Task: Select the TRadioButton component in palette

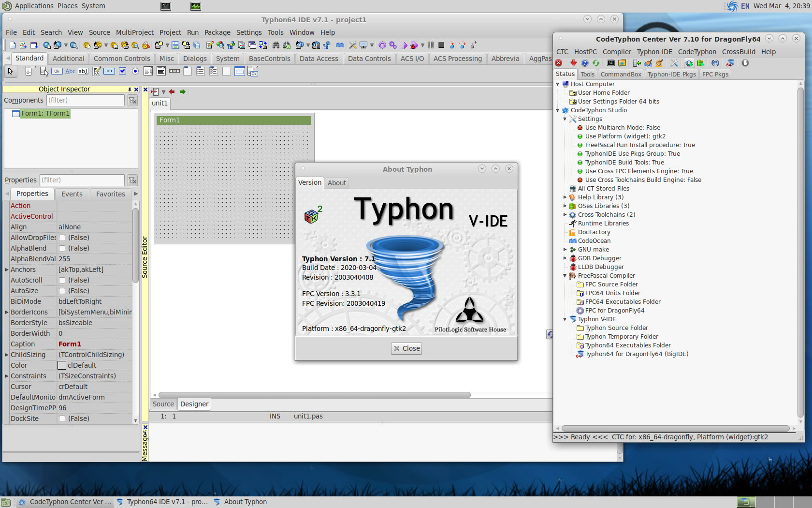Action: point(135,71)
